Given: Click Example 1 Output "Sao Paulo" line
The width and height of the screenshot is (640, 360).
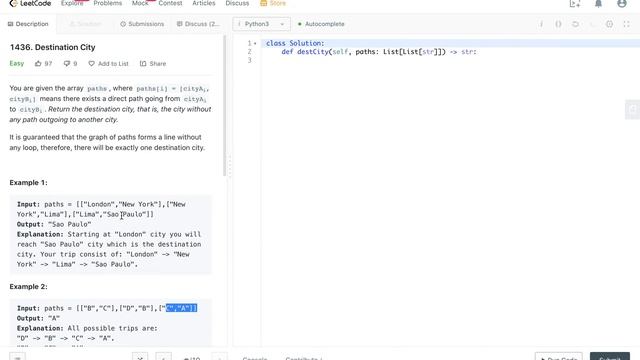Looking at the screenshot, I should pyautogui.click(x=54, y=224).
